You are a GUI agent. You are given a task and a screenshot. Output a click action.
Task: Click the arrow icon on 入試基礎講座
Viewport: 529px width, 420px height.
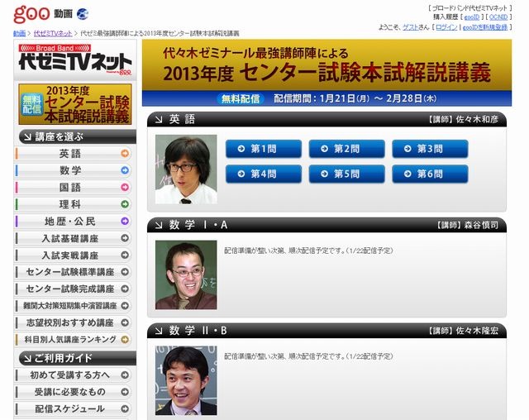click(x=125, y=238)
